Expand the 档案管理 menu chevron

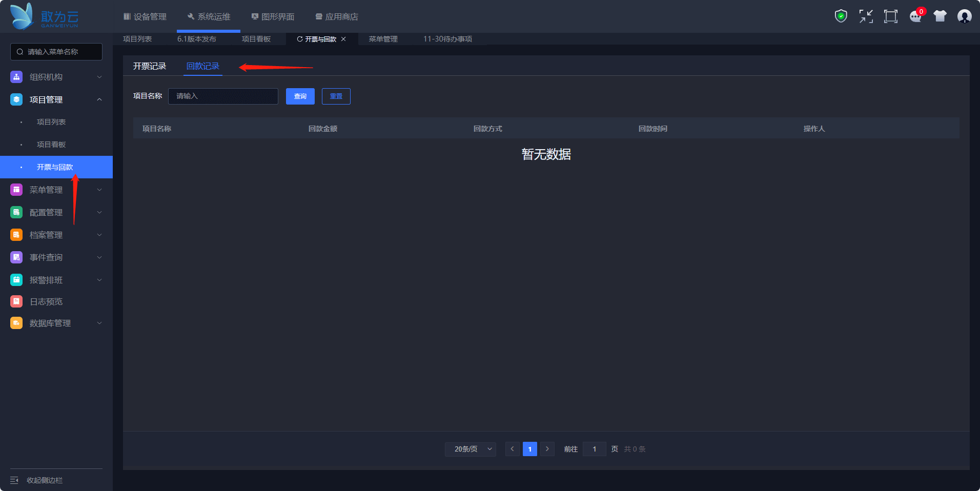coord(99,235)
